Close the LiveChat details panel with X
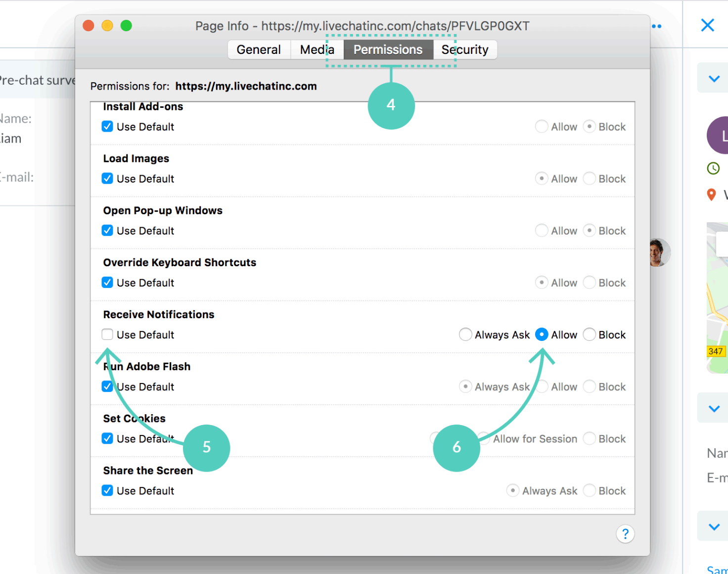Viewport: 728px width, 574px height. coord(708,25)
